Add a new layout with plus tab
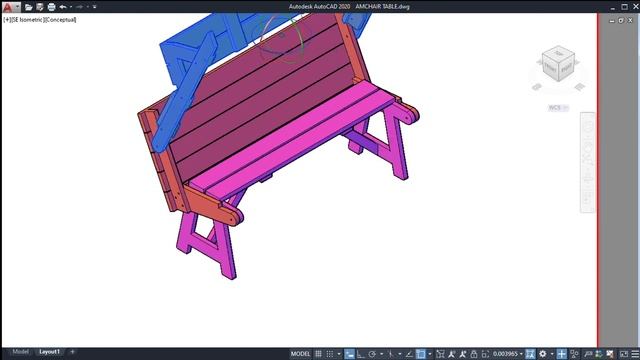Image resolution: width=640 pixels, height=360 pixels. pyautogui.click(x=72, y=352)
